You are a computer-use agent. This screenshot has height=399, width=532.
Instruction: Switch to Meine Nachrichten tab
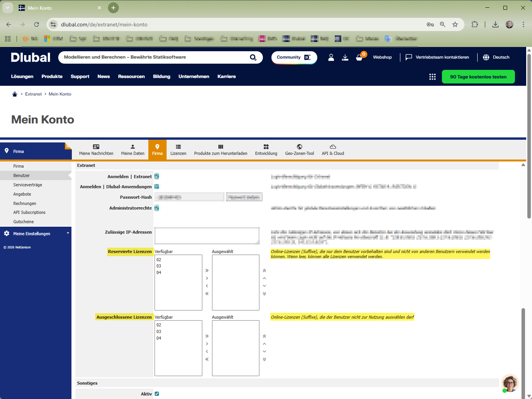point(96,150)
